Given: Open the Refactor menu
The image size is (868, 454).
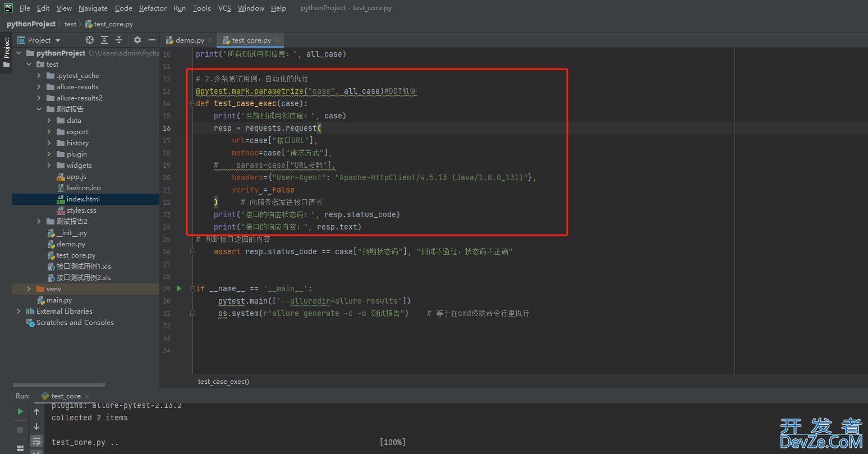Looking at the screenshot, I should 153,8.
